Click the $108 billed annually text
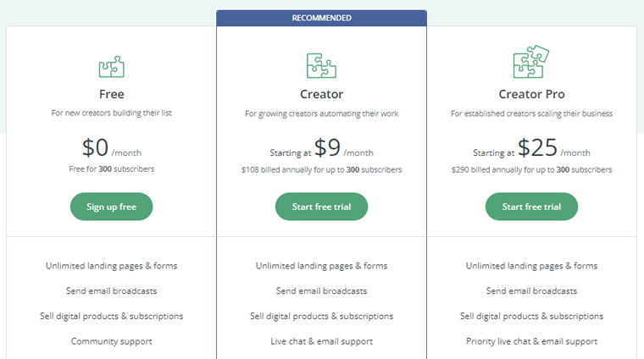Viewport: 644px width, 359px height. pyautogui.click(x=321, y=169)
